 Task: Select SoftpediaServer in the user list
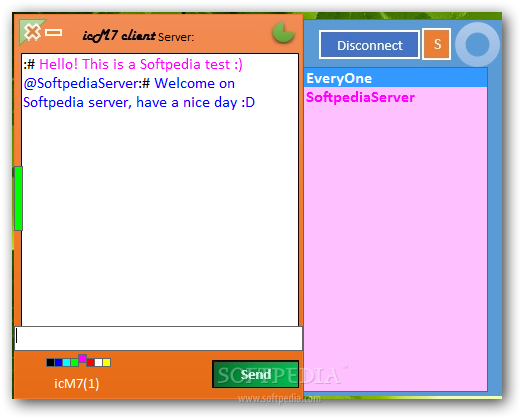click(x=395, y=97)
